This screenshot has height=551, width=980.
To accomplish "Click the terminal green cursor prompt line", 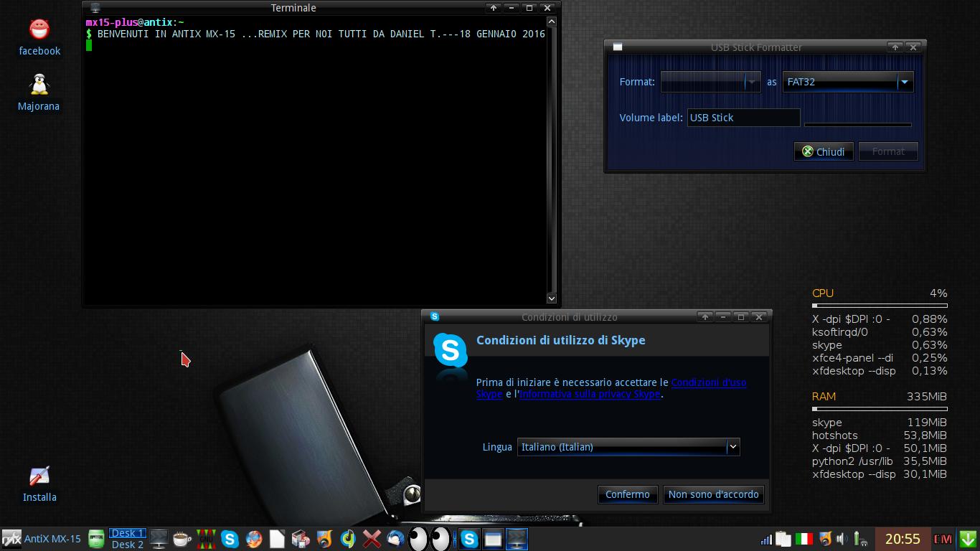I will [89, 45].
